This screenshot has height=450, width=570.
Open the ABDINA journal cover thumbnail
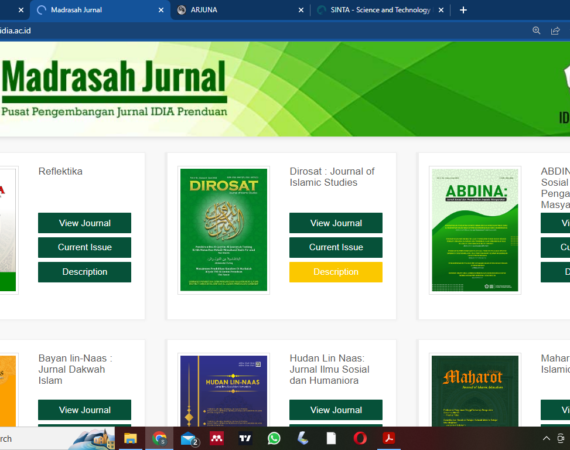click(475, 230)
